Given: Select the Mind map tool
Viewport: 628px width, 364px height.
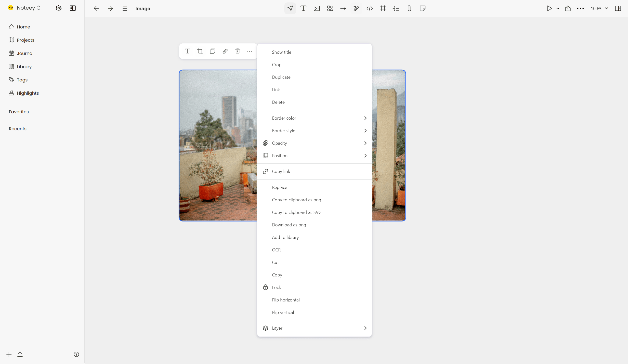Looking at the screenshot, I should pos(396,9).
